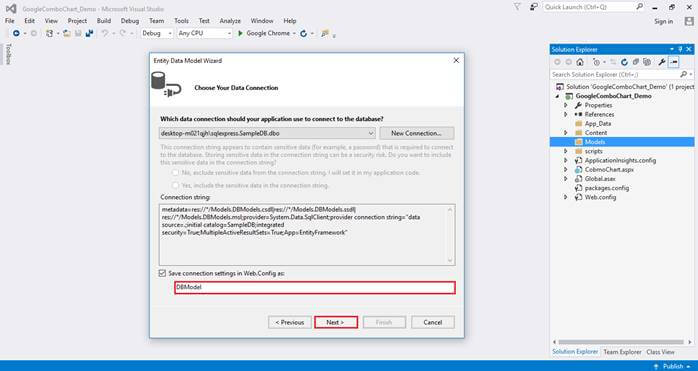Select Global.asax in Solution Explorer

point(600,179)
